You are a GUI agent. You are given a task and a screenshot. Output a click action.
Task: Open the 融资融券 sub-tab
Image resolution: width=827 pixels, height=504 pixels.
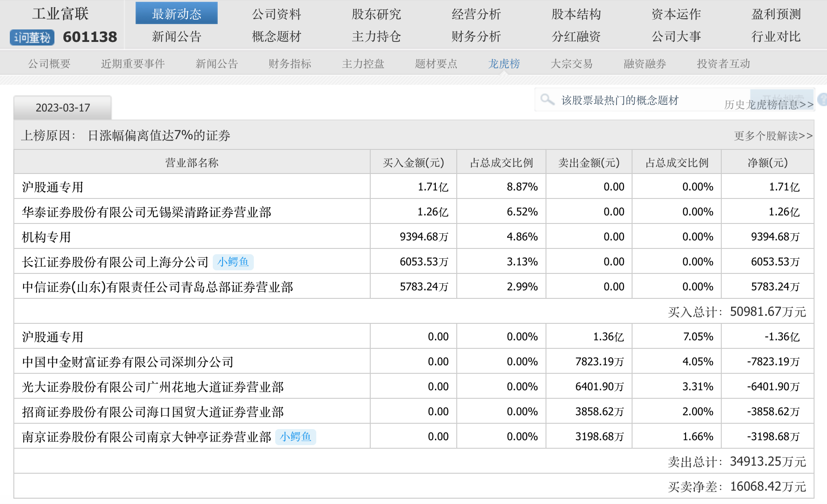tap(645, 64)
